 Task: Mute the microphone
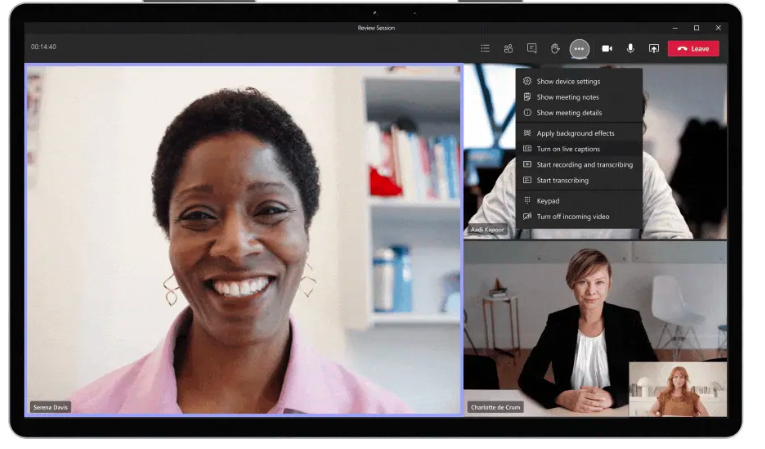point(630,48)
